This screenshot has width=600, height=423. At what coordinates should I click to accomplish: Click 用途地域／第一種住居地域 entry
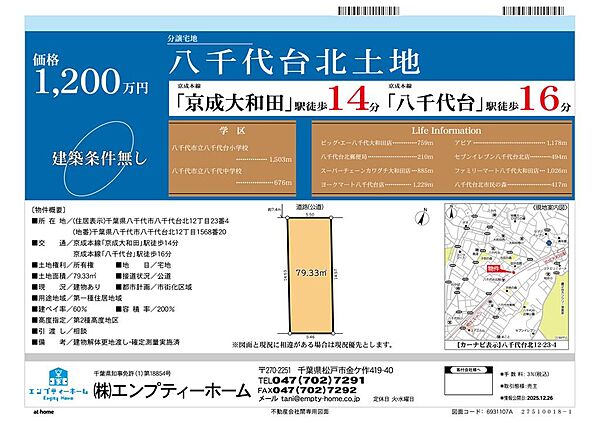tap(77, 298)
